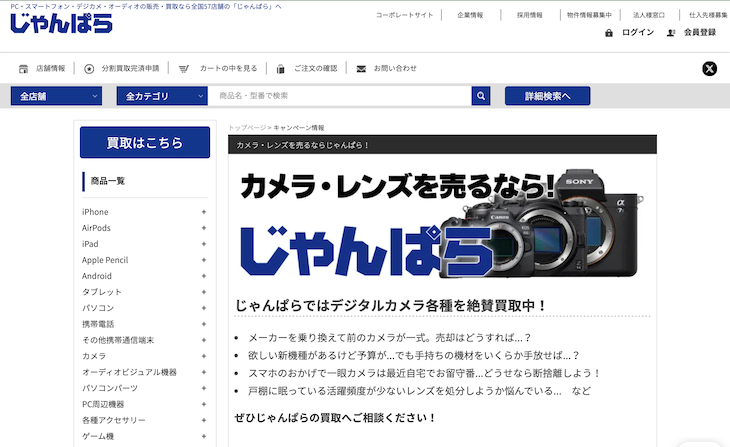
Task: Click the じゃんぱら logo in header
Action: (61, 23)
